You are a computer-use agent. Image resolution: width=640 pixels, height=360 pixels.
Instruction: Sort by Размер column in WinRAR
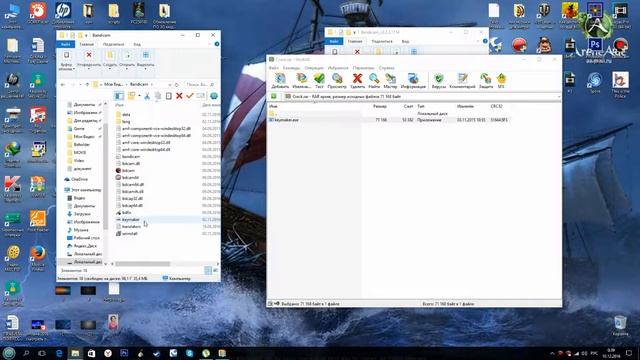pos(380,106)
